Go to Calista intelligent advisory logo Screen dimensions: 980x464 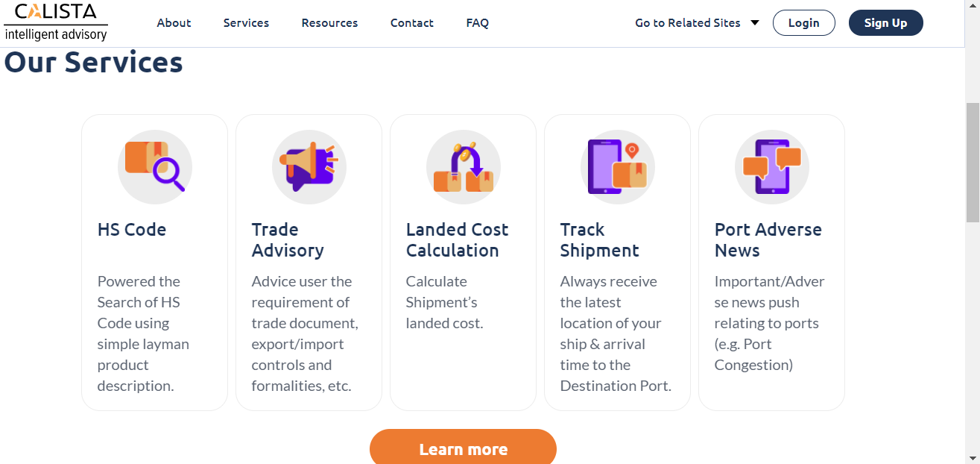coord(56,22)
